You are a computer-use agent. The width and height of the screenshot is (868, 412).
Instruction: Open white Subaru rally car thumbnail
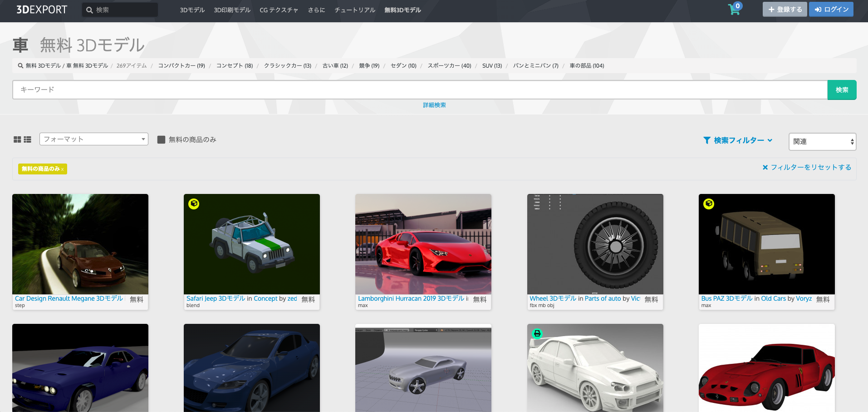tap(595, 368)
